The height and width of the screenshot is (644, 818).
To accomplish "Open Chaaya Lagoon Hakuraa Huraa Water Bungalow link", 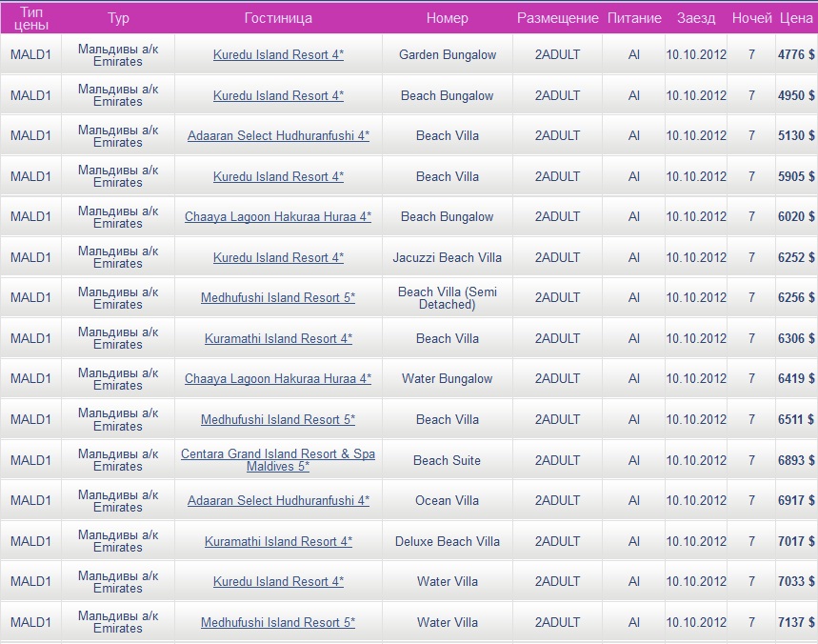I will point(278,379).
